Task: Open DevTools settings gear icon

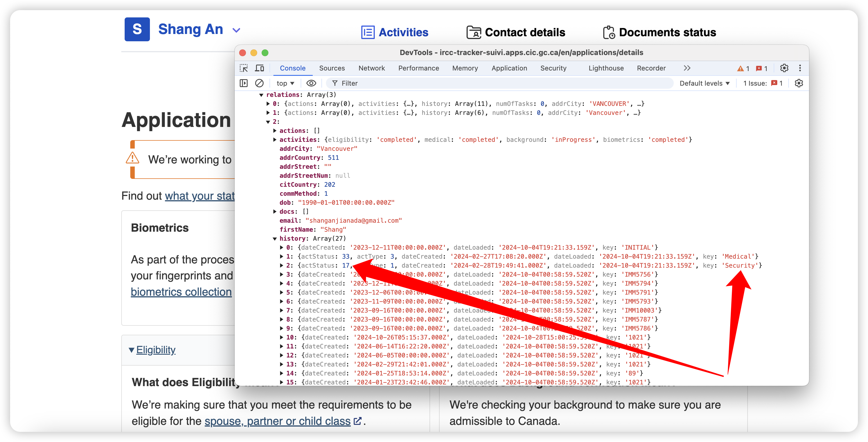Action: pyautogui.click(x=784, y=68)
